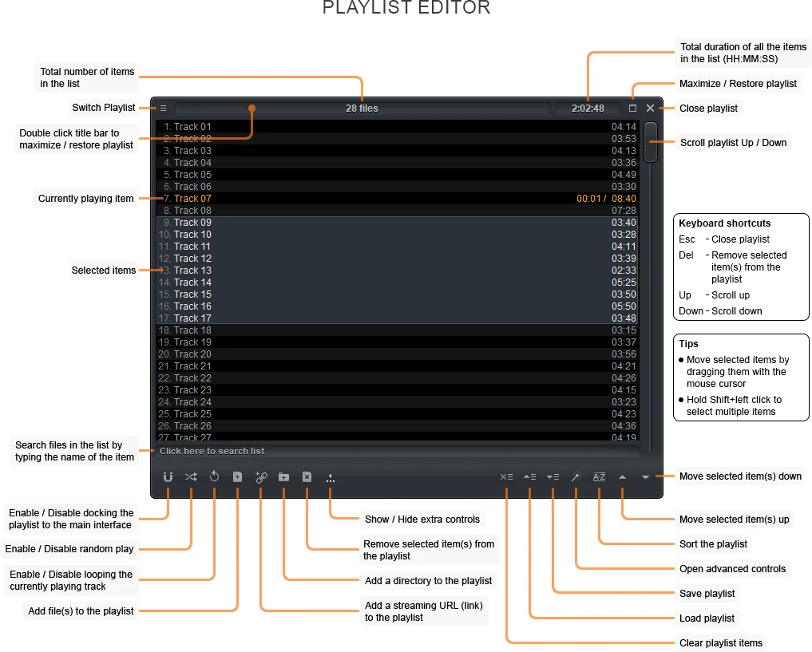The height and width of the screenshot is (652, 812).
Task: Click selected item Track 12
Action: point(397,259)
